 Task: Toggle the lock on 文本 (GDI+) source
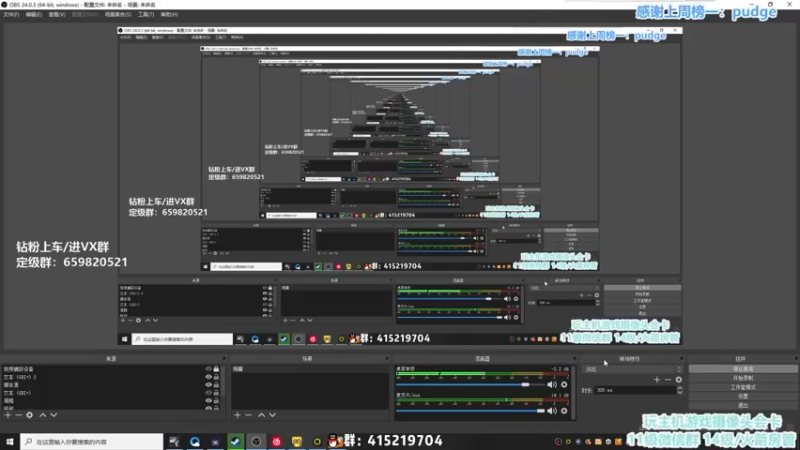click(x=216, y=393)
